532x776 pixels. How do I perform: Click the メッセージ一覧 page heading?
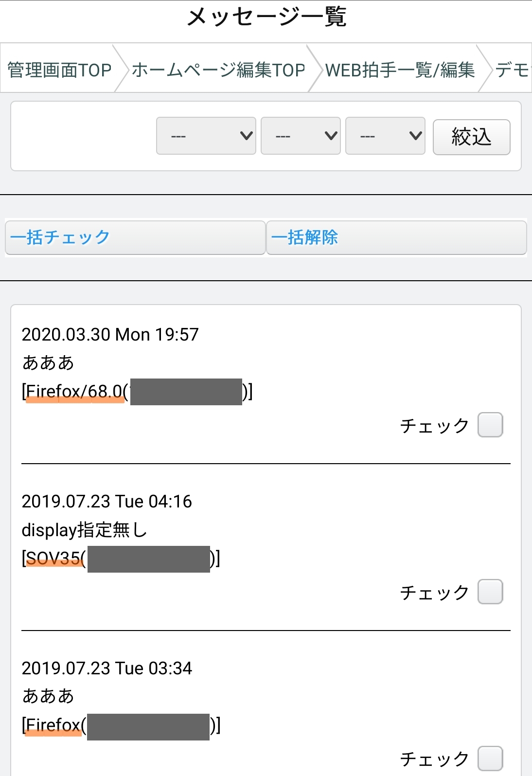266,18
